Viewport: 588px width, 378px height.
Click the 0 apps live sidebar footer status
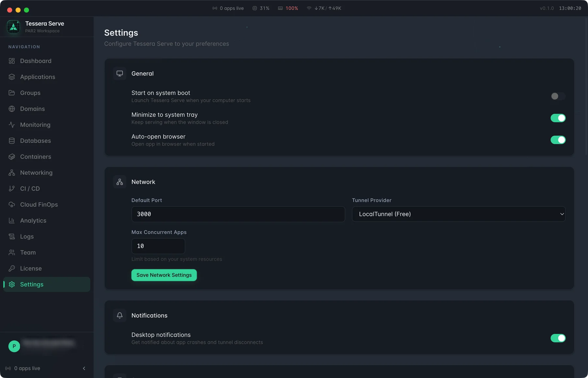tap(23, 368)
